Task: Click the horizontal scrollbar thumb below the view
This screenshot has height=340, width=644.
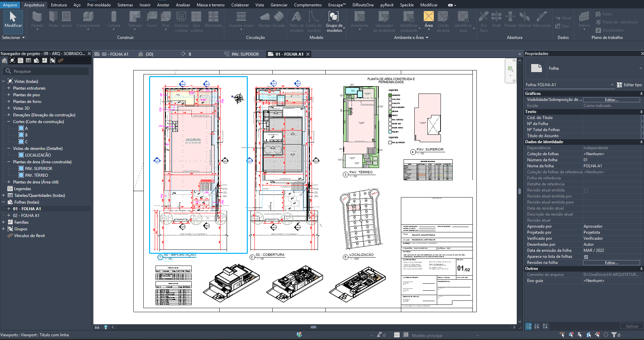Action: 313,327
